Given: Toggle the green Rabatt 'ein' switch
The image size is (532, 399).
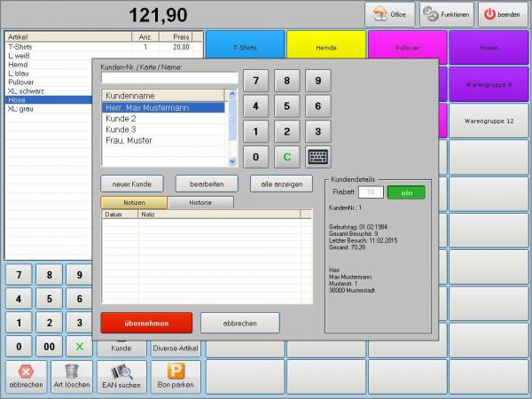Looking at the screenshot, I should pos(406,192).
